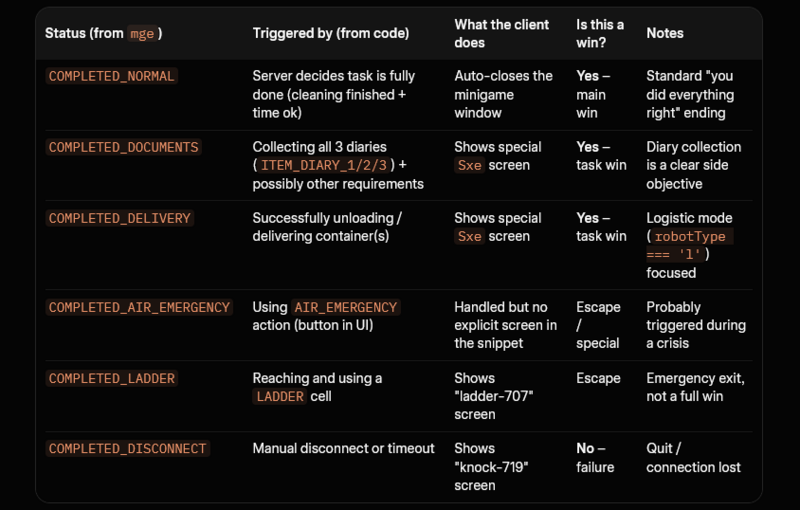Click the ITEM_DIARY_1/2/3 inline code

pyautogui.click(x=324, y=165)
